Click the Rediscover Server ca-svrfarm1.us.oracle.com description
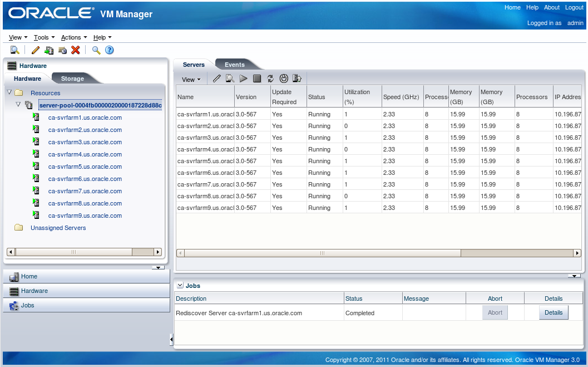 pos(239,314)
